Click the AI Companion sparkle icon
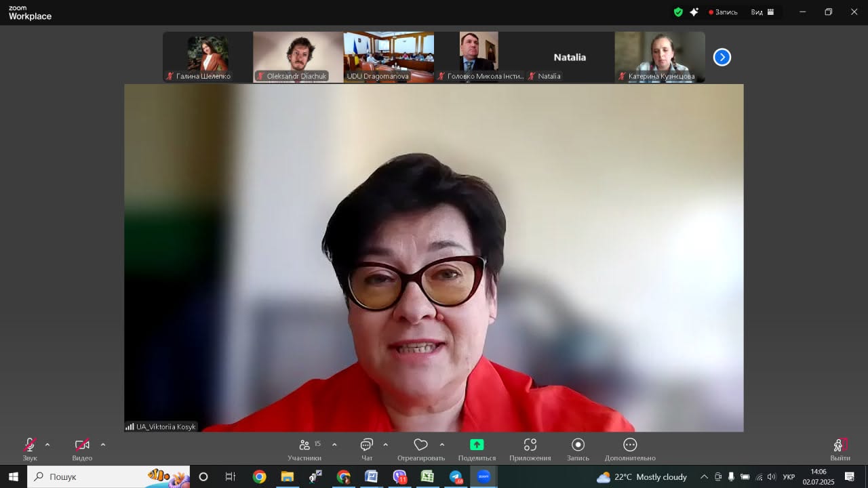The height and width of the screenshot is (488, 868). pos(694,12)
